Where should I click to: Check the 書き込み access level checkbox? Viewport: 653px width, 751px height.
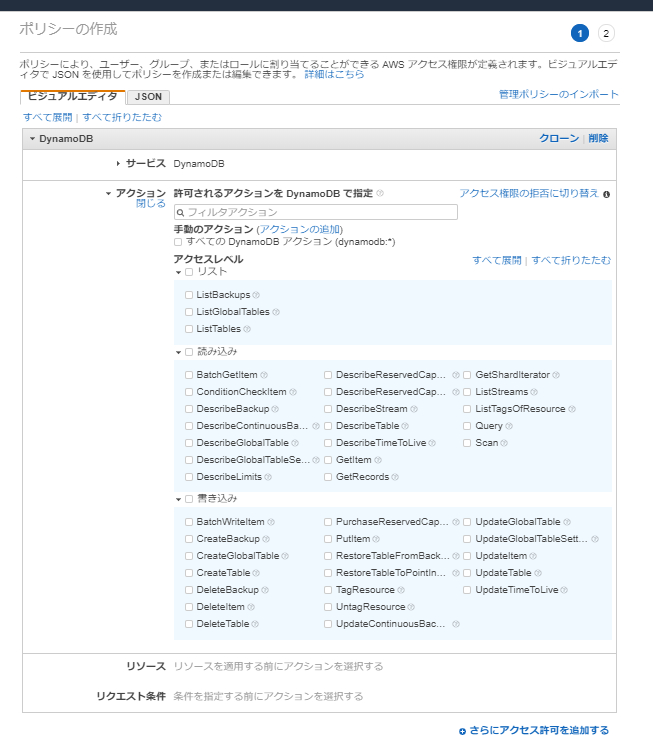(189, 499)
